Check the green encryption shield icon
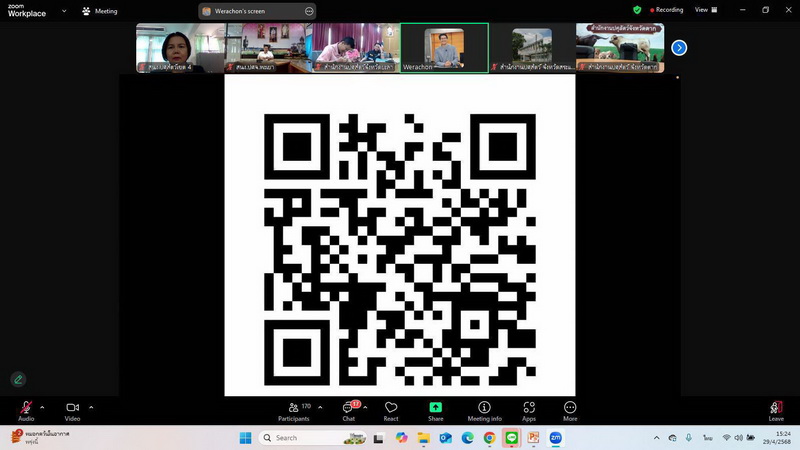The width and height of the screenshot is (800, 450). coord(637,10)
